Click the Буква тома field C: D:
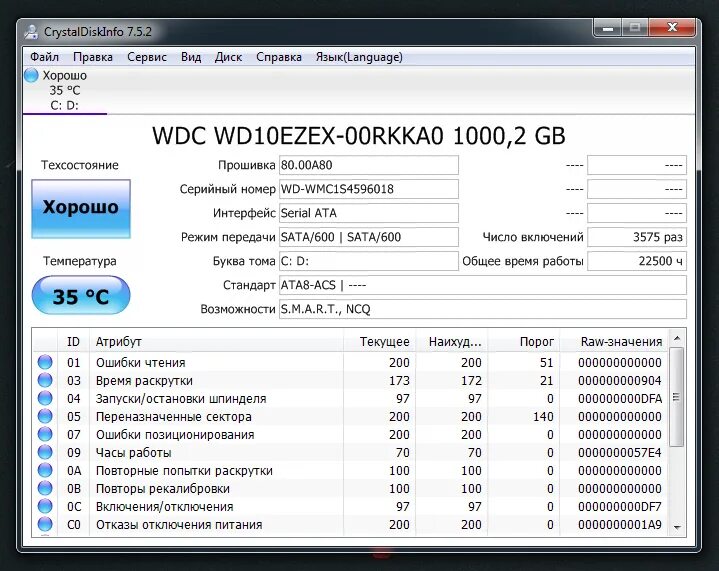 (369, 261)
